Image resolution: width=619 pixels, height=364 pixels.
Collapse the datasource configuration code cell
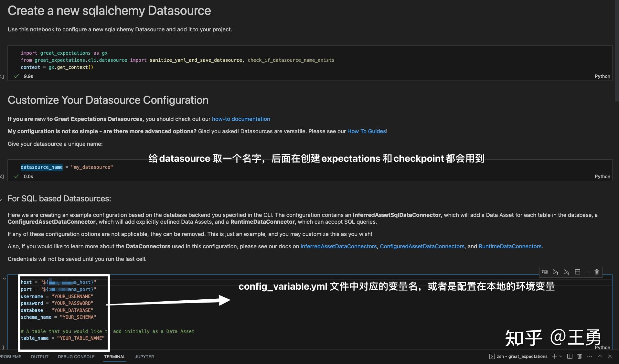[x=4, y=278]
